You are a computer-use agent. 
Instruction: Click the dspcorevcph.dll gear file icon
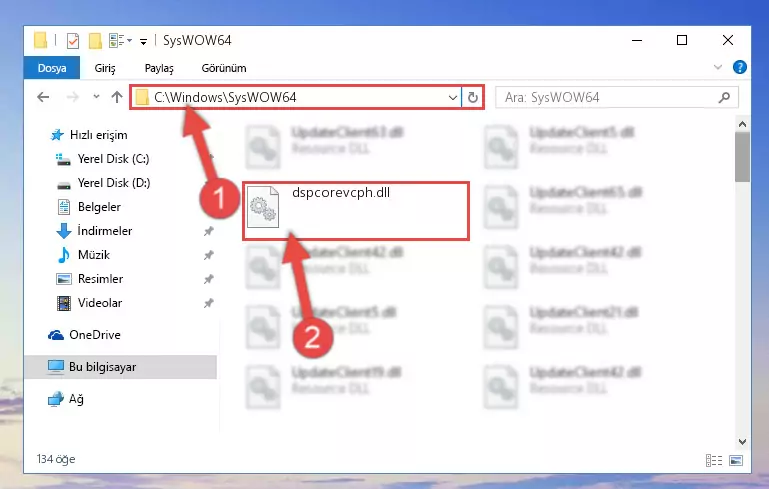coord(263,207)
